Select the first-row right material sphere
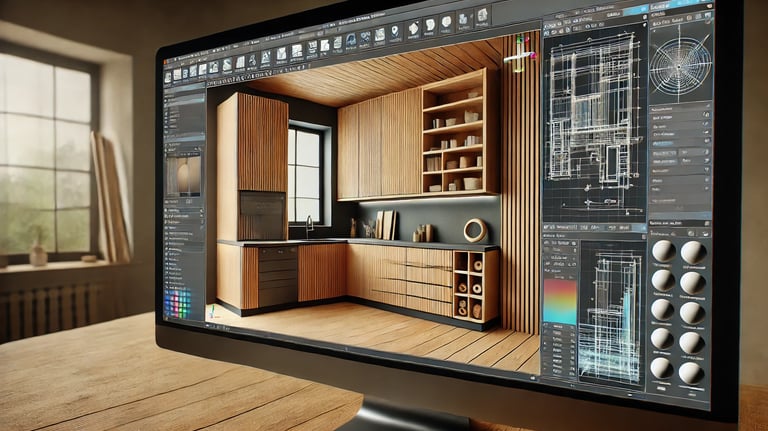 pos(694,253)
